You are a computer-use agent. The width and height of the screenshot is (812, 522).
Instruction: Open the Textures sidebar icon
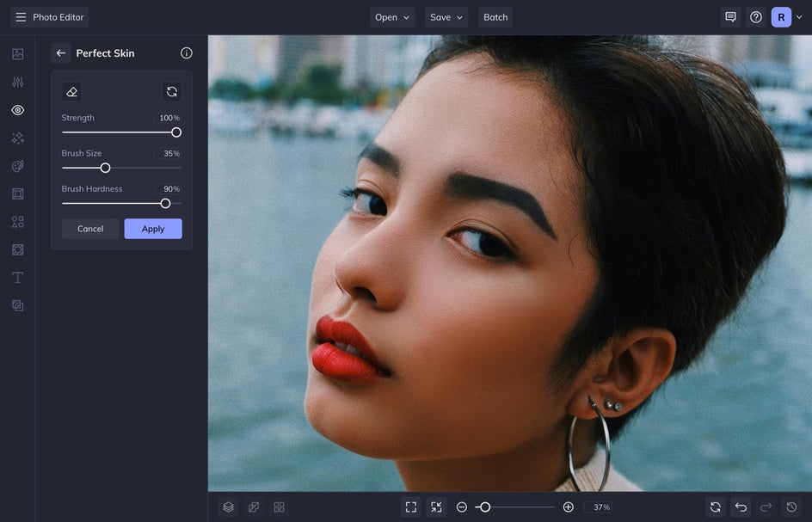[x=17, y=305]
